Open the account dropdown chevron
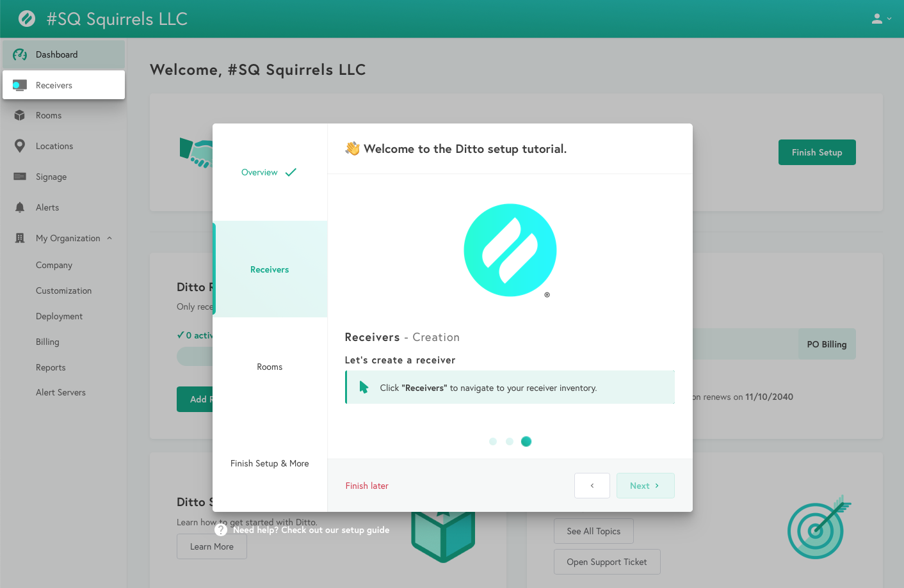904x588 pixels. [x=888, y=19]
